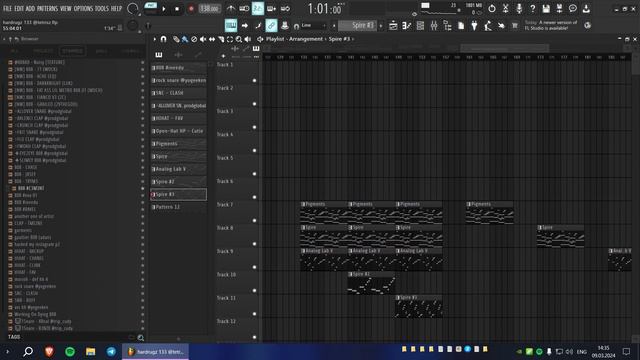
Task: Open the HELP menu
Action: tap(116, 8)
